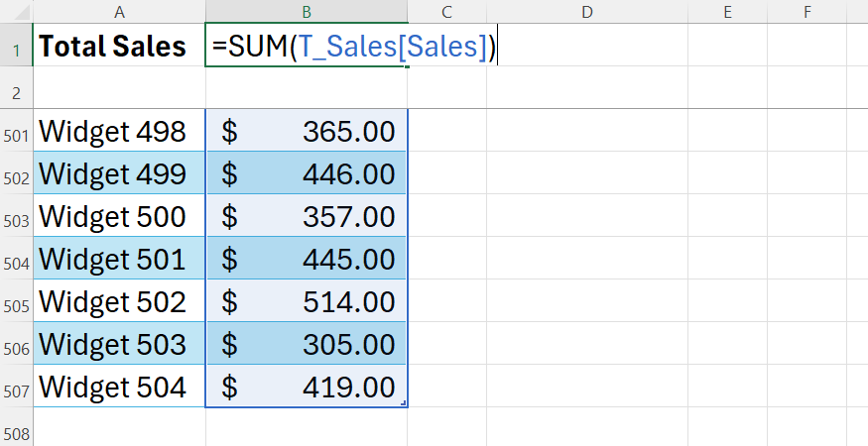The width and height of the screenshot is (868, 446).
Task: Click the Widget 498 cell
Action: 119,131
